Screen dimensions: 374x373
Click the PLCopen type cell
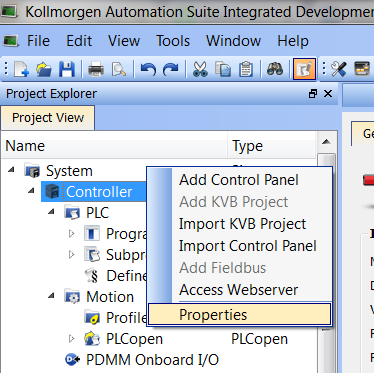point(260,339)
